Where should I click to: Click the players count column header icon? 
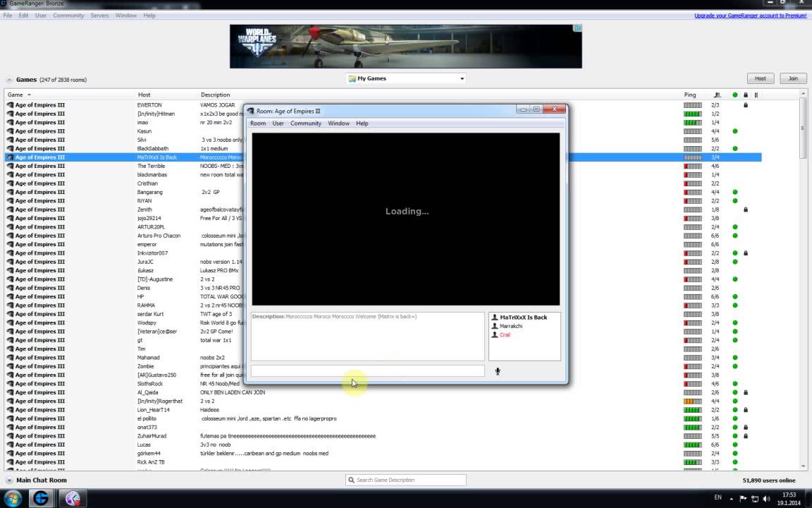718,95
